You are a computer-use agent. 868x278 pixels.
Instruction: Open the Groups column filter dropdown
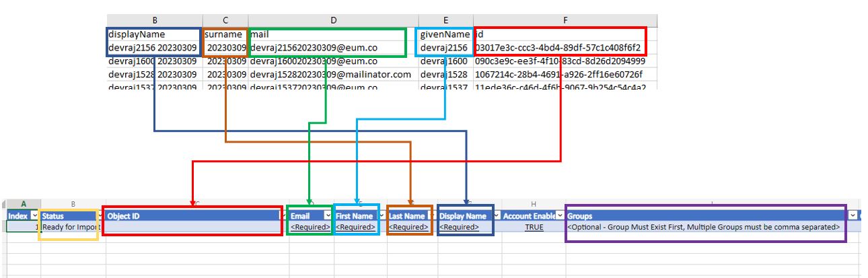coord(852,216)
